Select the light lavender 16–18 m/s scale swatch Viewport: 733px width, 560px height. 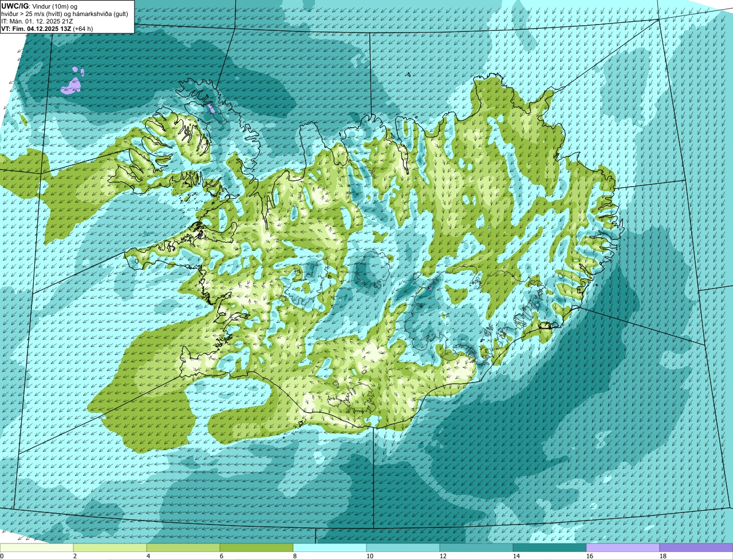623,548
